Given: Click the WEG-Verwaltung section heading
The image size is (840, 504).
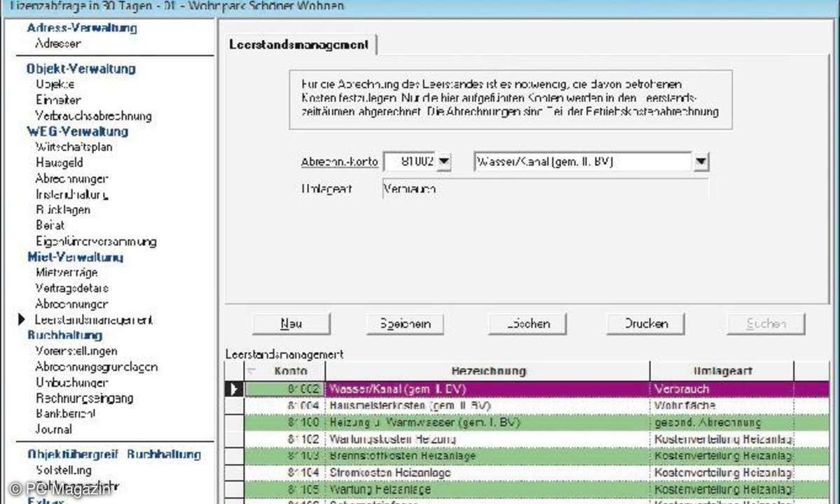Looking at the screenshot, I should (78, 131).
